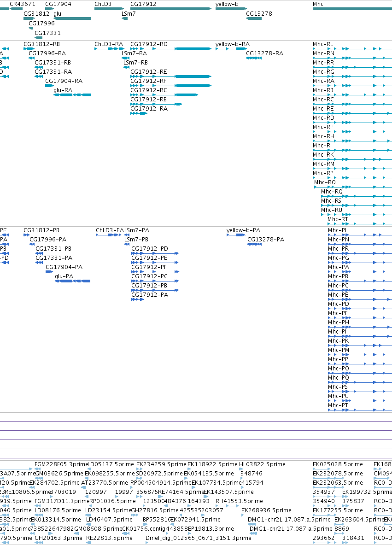Select EST RH41553.5prime

coord(239,501)
